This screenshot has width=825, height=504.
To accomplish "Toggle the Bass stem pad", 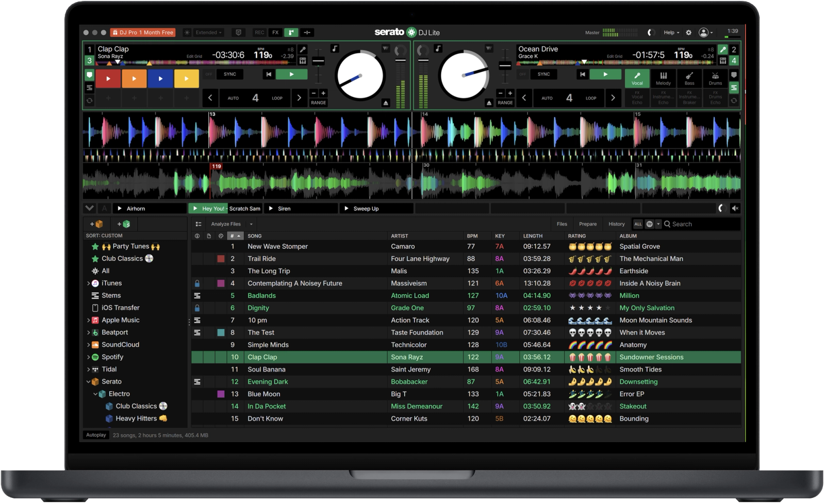I will (x=689, y=78).
